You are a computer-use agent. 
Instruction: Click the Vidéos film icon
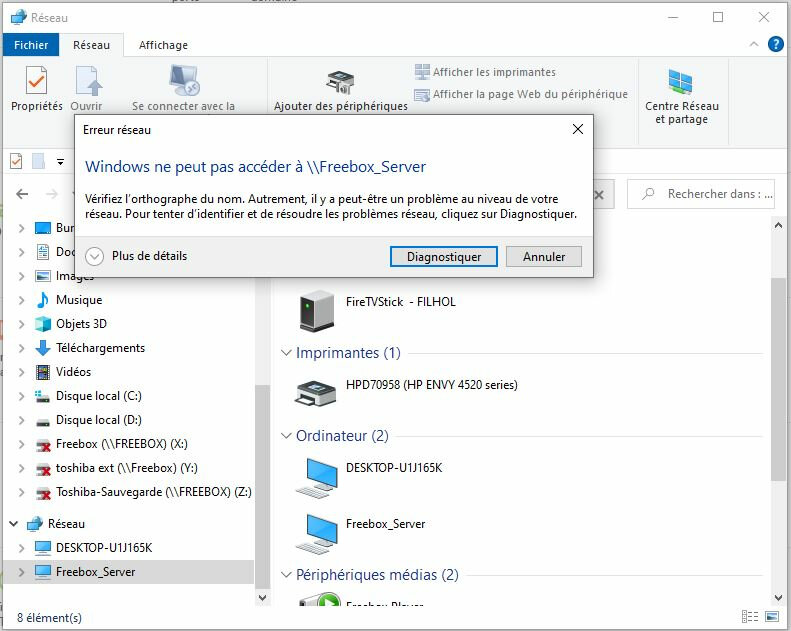(42, 372)
